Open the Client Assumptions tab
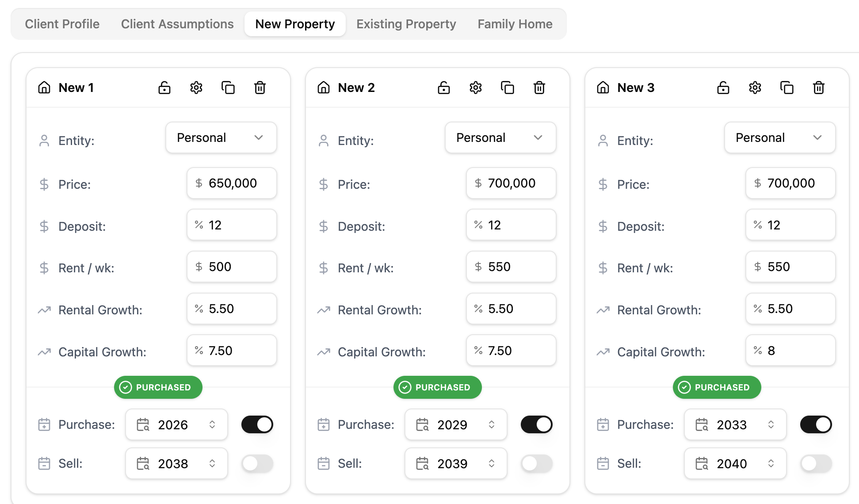 pos(177,24)
